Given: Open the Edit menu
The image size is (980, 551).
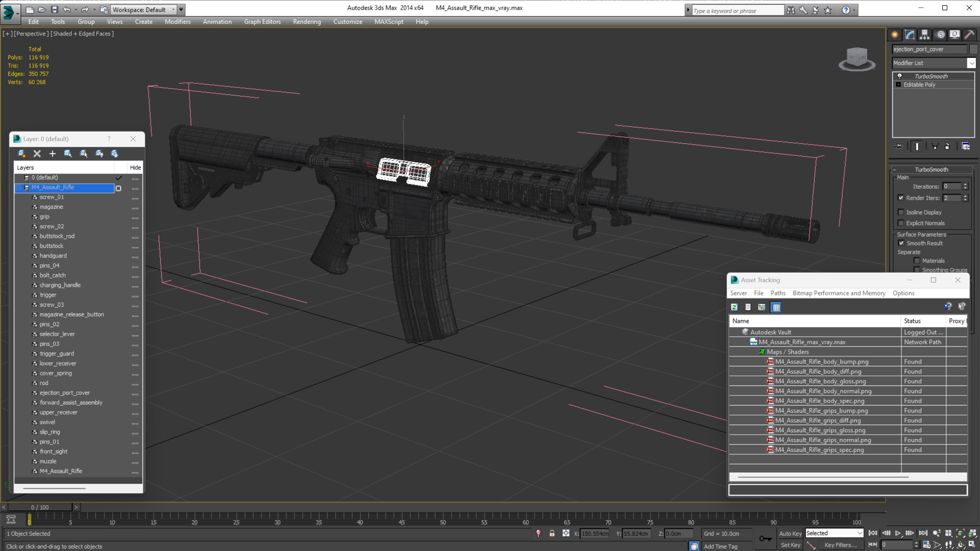Looking at the screenshot, I should (x=33, y=22).
